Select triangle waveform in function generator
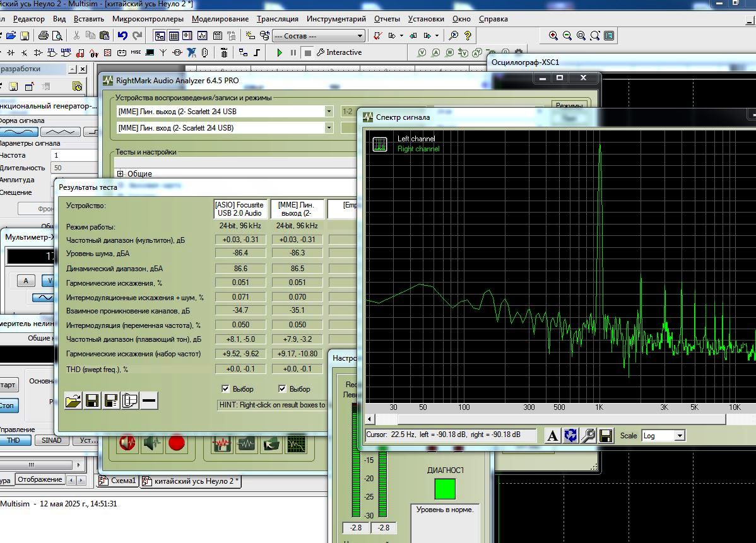The image size is (756, 543). (61, 132)
